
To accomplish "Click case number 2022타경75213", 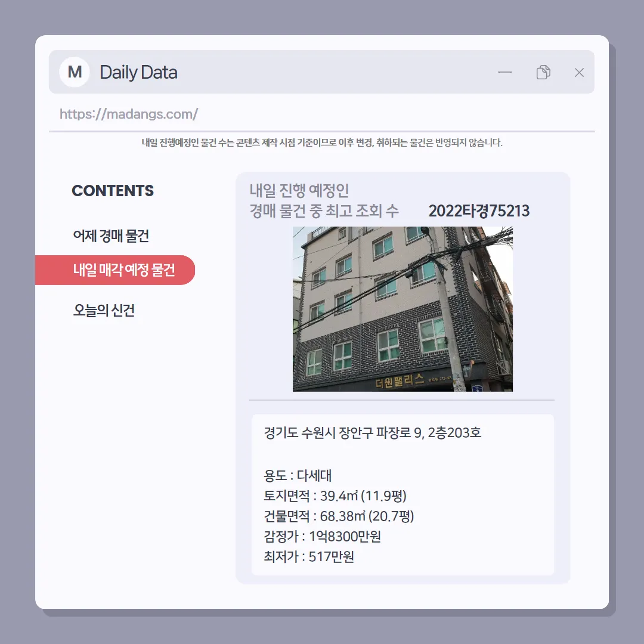I will point(479,210).
